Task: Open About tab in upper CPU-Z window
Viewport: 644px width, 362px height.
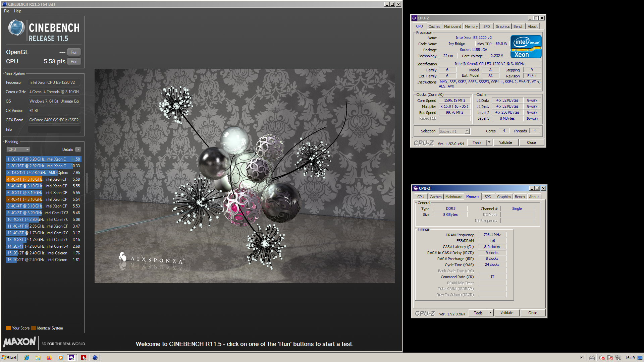Action: coord(533,26)
